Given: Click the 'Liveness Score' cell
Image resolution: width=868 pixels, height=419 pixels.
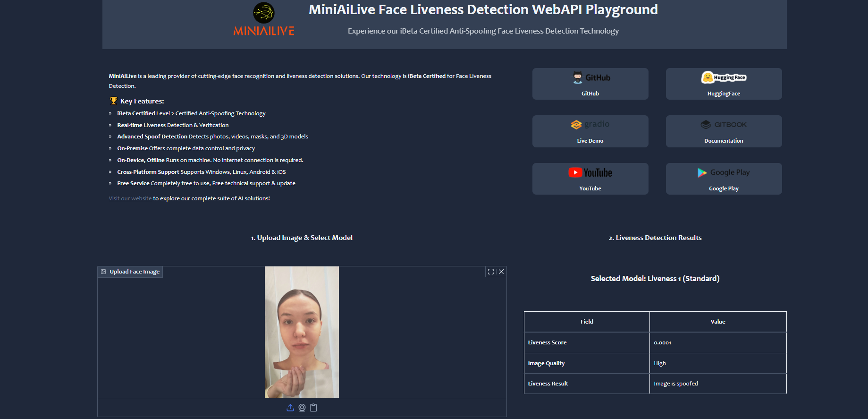Looking at the screenshot, I should [587, 342].
